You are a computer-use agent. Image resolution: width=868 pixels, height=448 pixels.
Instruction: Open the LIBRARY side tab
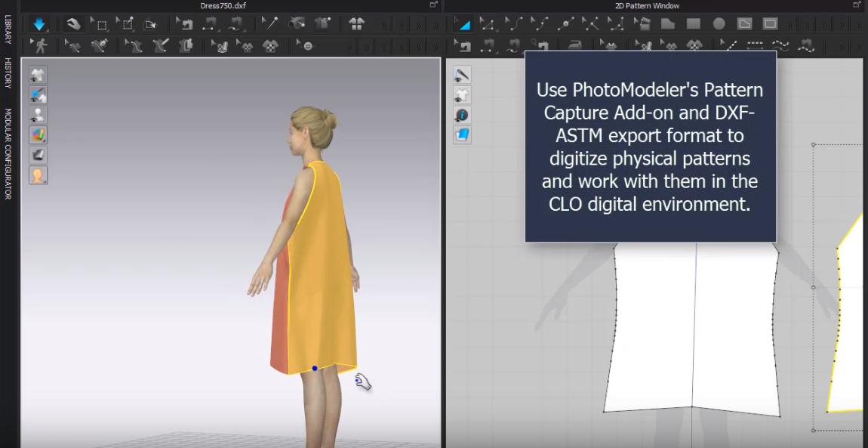tap(8, 29)
